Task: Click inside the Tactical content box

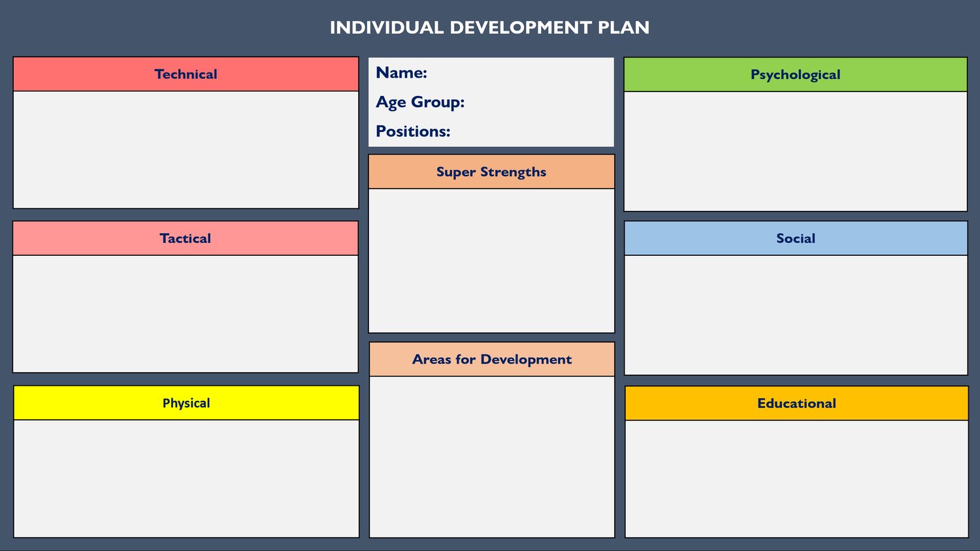Action: (186, 313)
